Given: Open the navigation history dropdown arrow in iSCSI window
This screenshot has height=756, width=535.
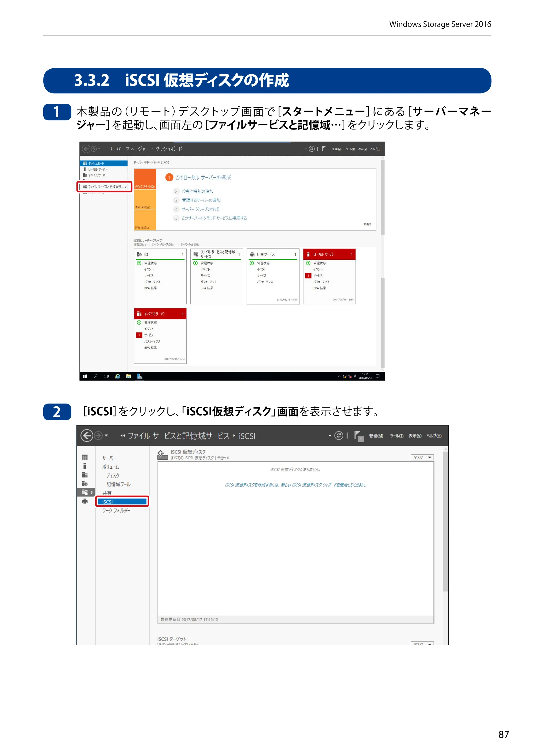Looking at the screenshot, I should coord(106,436).
